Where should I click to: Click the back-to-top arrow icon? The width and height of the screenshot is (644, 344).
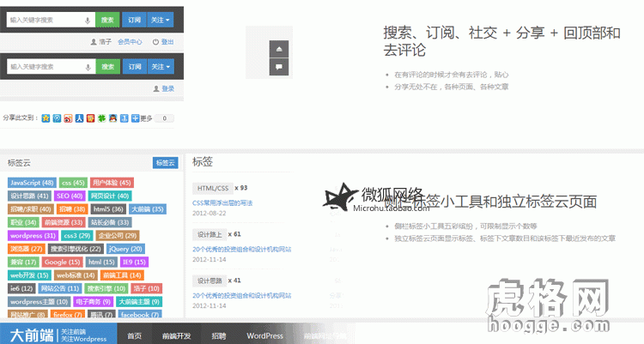[x=281, y=49]
